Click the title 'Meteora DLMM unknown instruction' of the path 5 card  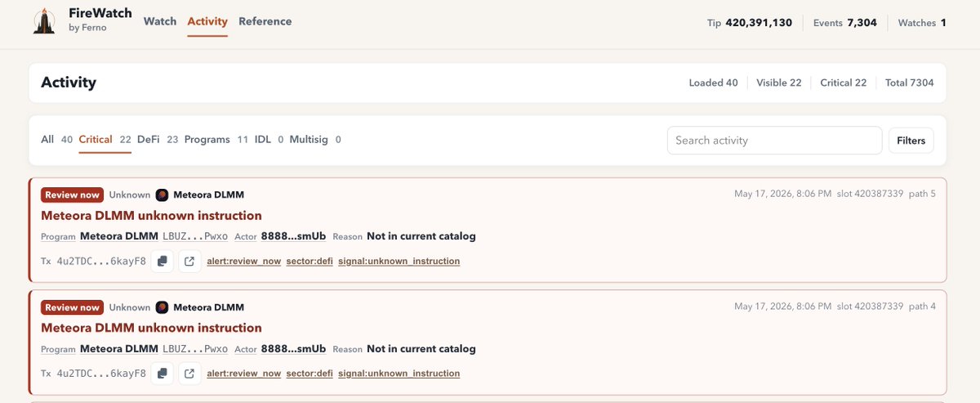pos(151,216)
